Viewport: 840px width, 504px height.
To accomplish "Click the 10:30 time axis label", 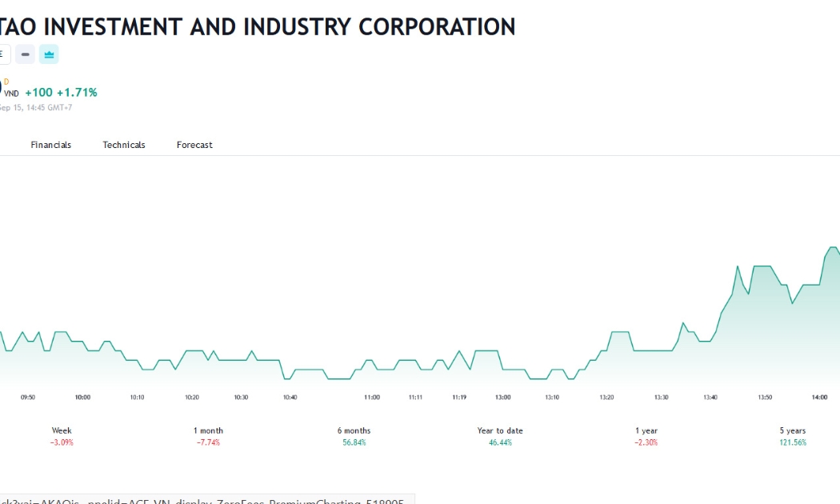I will (x=241, y=398).
